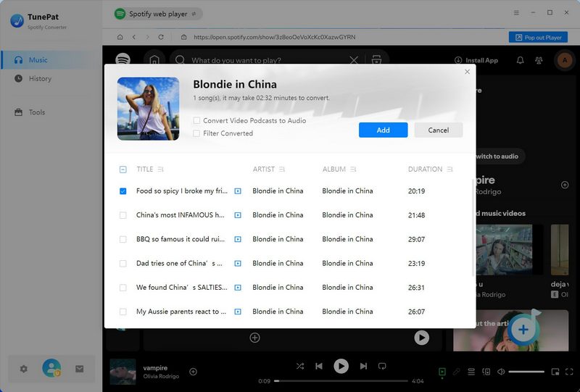Screen dimensions: 580x392
Task: Toggle repeat in the player bar
Action: point(382,366)
